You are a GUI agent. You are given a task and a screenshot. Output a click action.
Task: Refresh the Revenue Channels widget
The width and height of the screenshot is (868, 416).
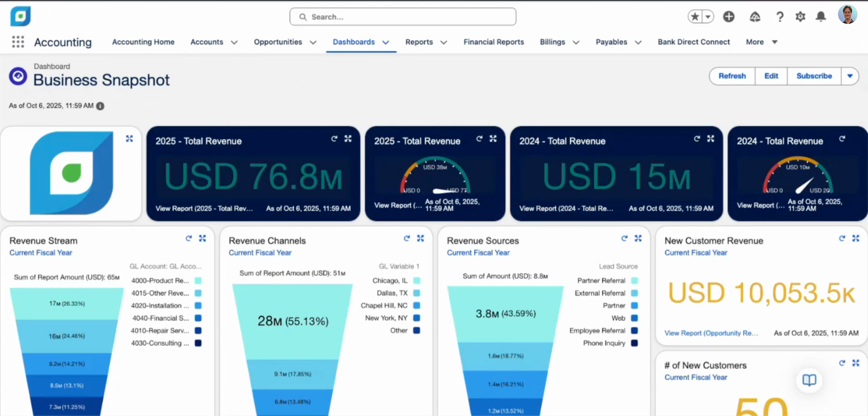[x=407, y=238]
